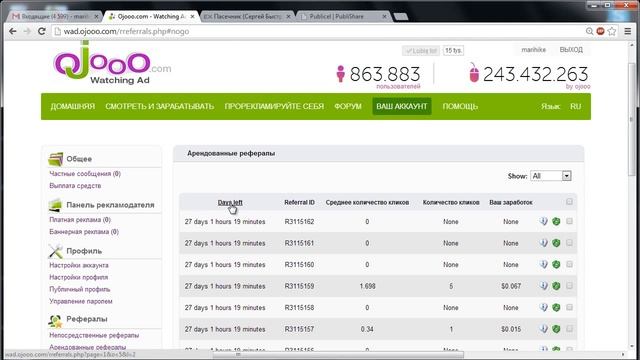Click the Профиль tools icon in sidebar

56,251
